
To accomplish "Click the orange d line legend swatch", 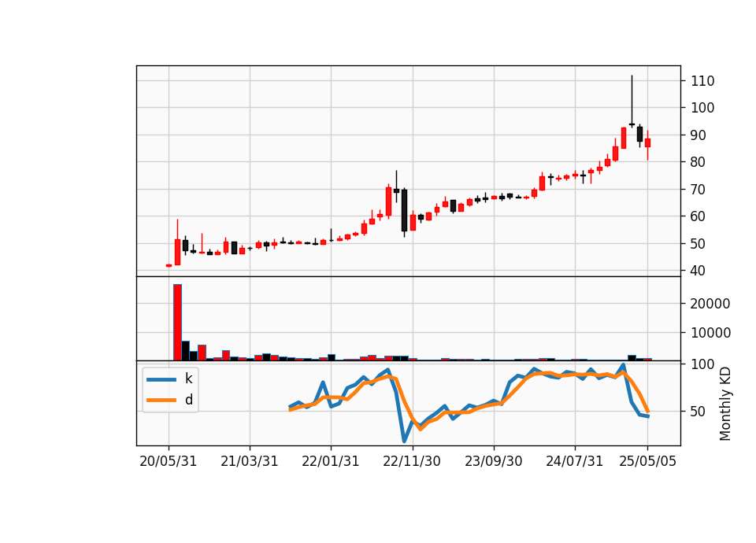I will click(161, 400).
